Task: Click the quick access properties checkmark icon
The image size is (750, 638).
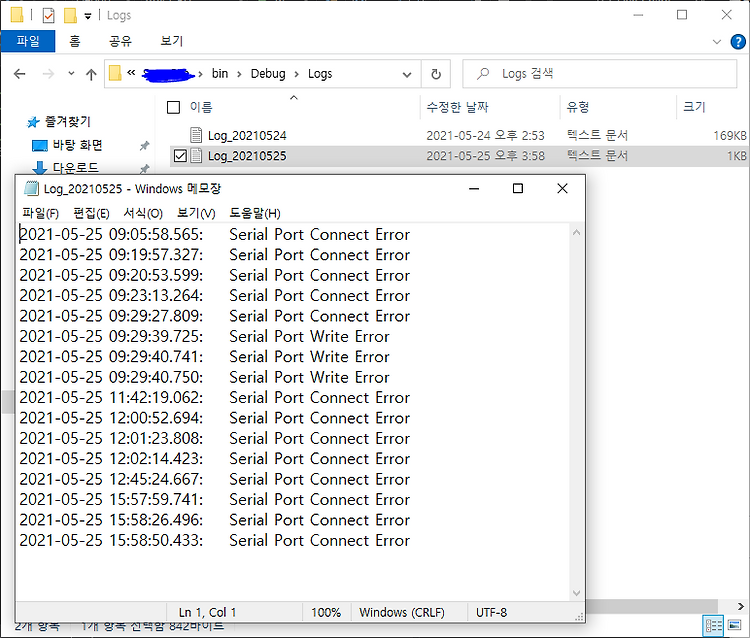Action: coord(48,15)
